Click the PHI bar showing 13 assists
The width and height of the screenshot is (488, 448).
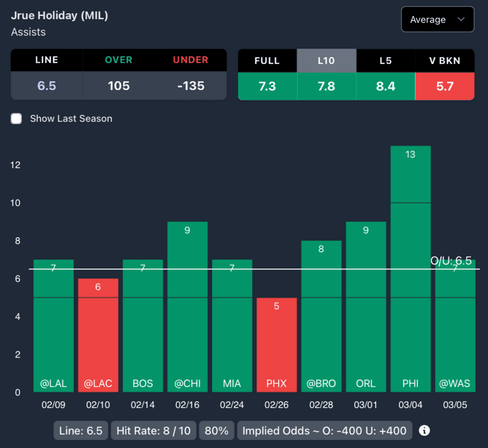tap(410, 269)
